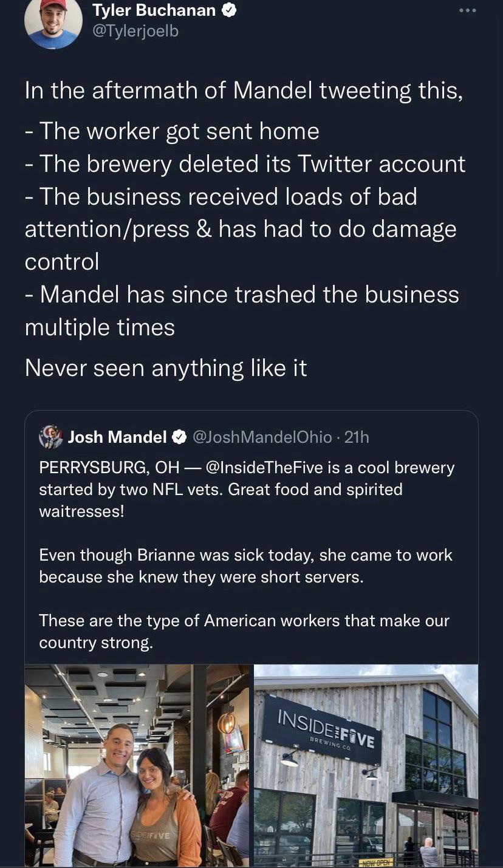Open Josh Mandel's name in quoted tweet
Screen dimensions: 503x868
(x=117, y=437)
